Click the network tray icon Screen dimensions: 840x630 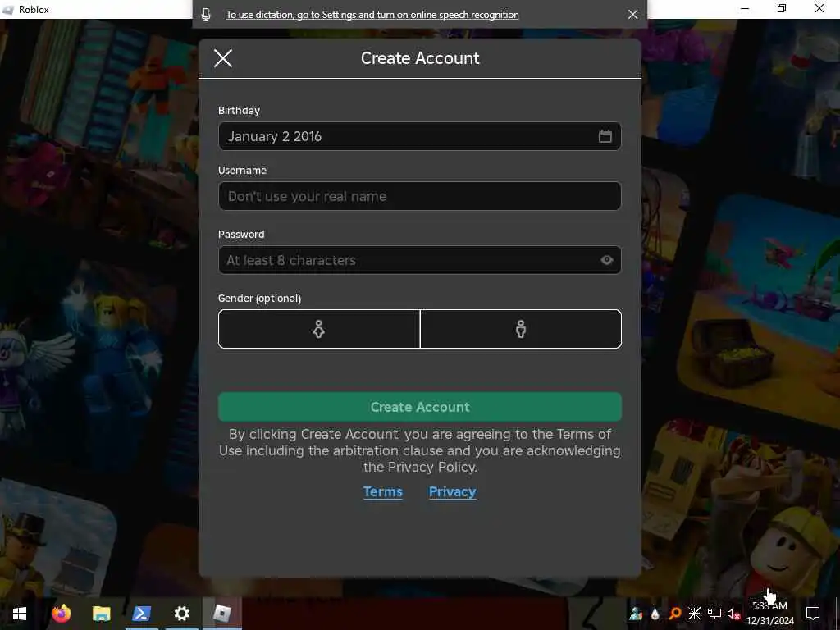click(714, 614)
